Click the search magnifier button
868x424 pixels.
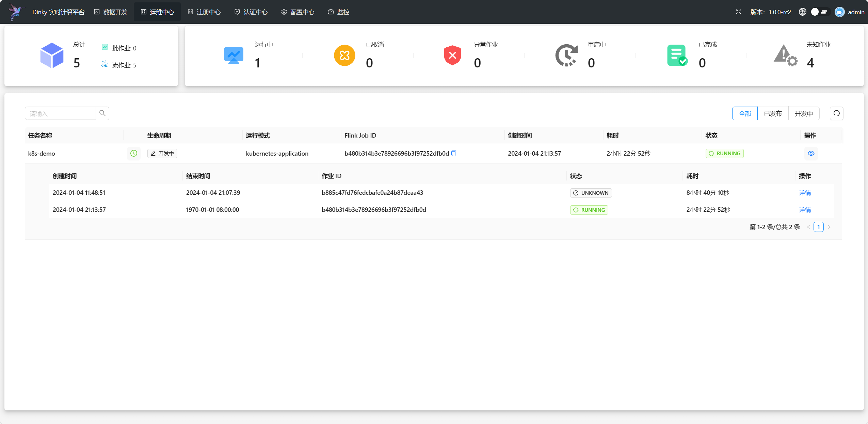coord(102,113)
